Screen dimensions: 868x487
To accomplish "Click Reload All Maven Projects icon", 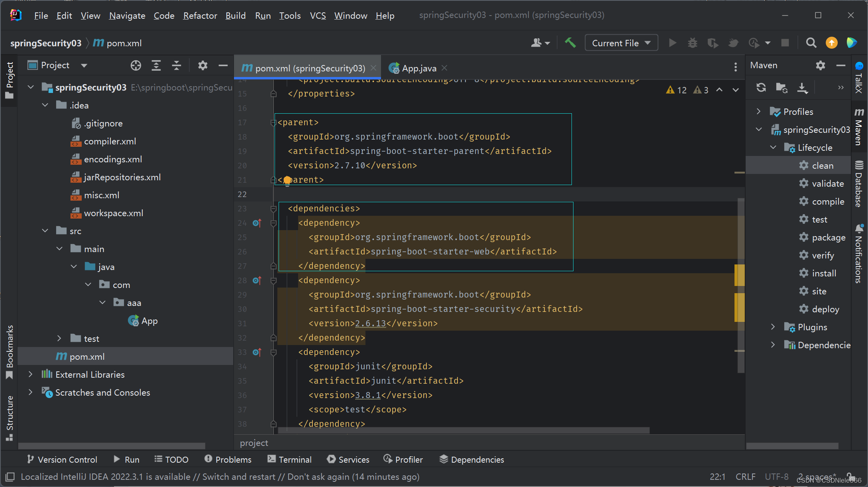I will pos(761,88).
